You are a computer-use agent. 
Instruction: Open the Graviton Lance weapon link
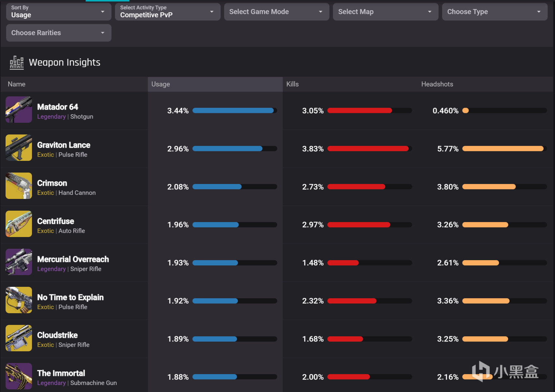[x=64, y=145]
